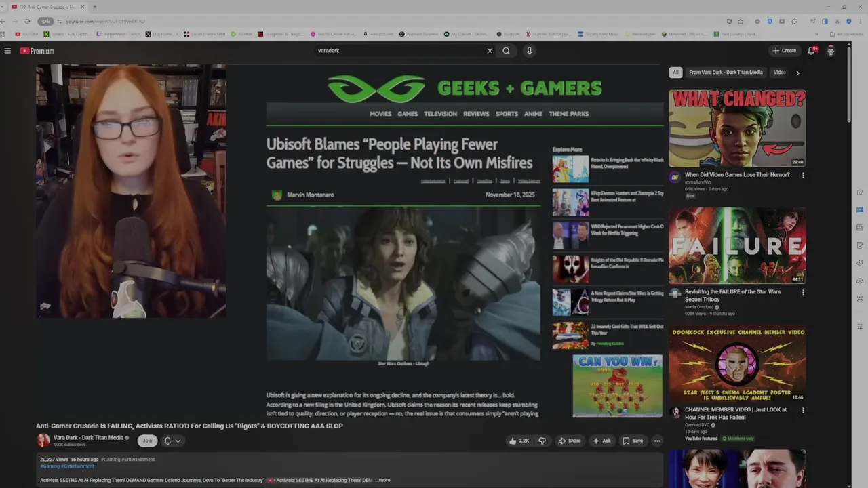Open the #Entertainment hashtag link
Screen dimensions: 868x488
coord(77,466)
